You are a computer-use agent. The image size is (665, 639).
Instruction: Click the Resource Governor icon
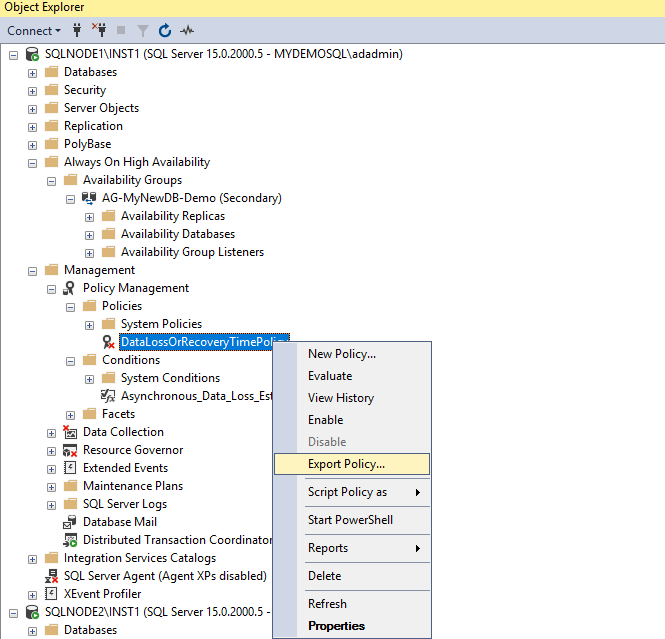[70, 450]
